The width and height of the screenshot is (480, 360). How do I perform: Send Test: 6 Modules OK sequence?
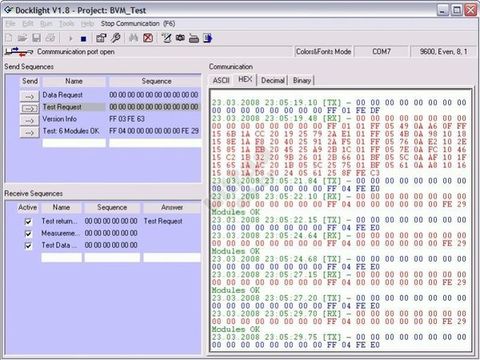click(x=29, y=132)
